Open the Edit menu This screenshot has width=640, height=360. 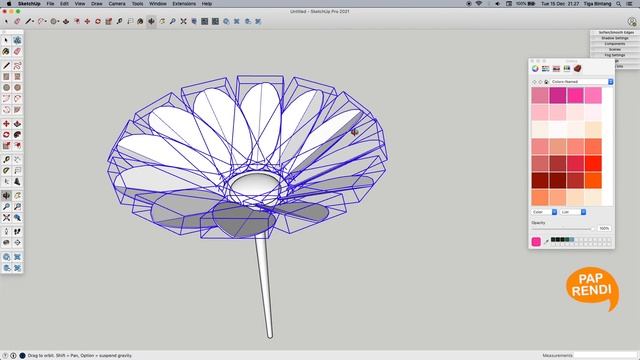coord(64,4)
